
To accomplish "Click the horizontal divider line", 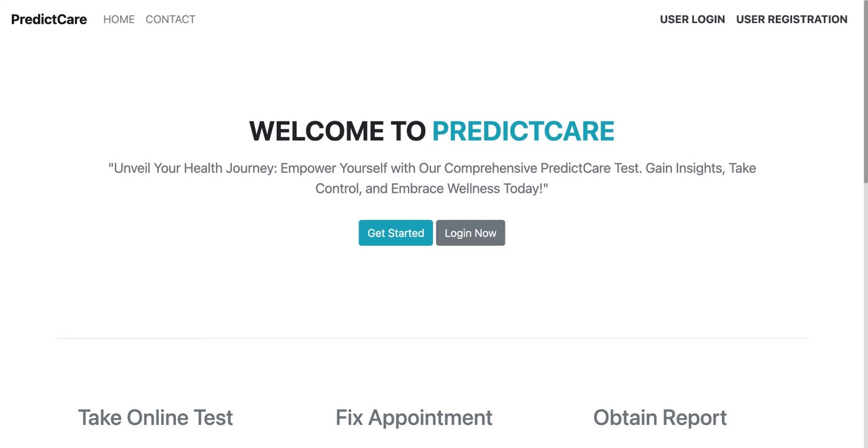I will (432, 338).
